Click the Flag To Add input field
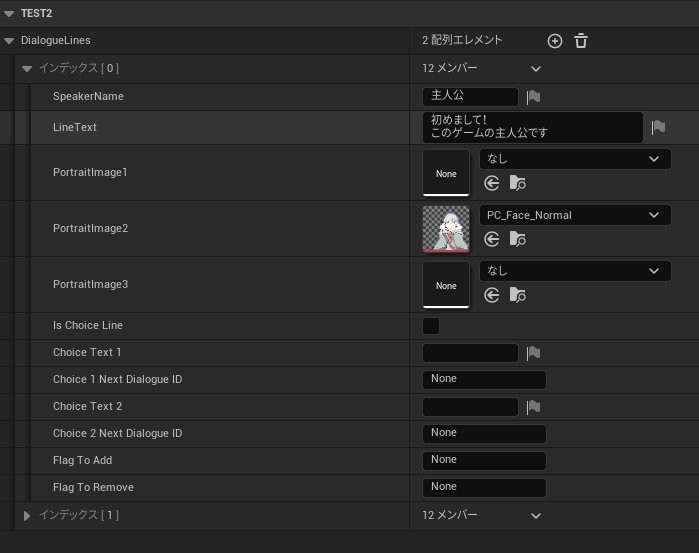The width and height of the screenshot is (699, 553). [485, 461]
